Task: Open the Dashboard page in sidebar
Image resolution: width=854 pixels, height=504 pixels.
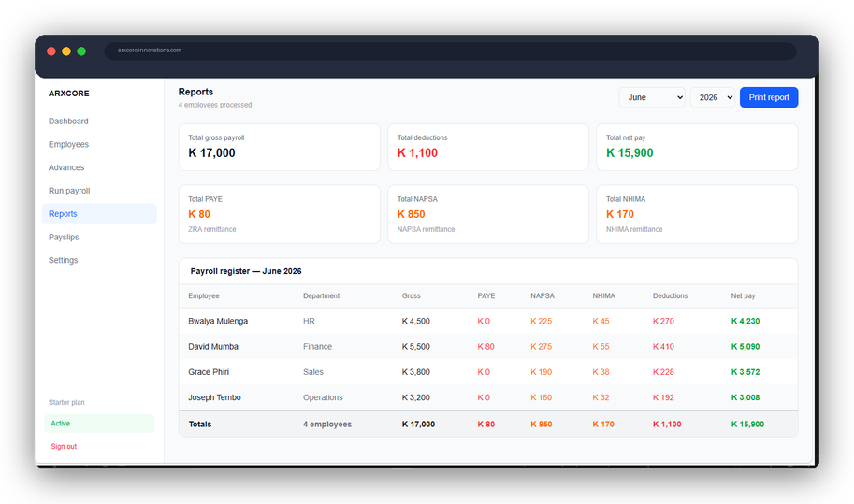Action: pyautogui.click(x=68, y=121)
